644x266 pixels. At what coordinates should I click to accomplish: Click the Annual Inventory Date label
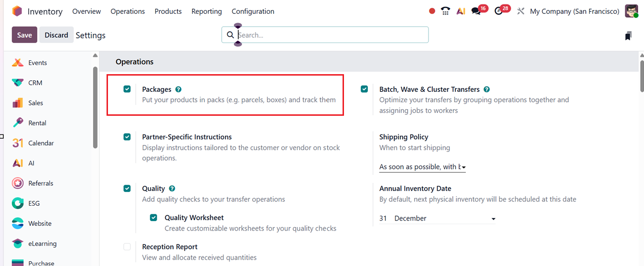(415, 188)
